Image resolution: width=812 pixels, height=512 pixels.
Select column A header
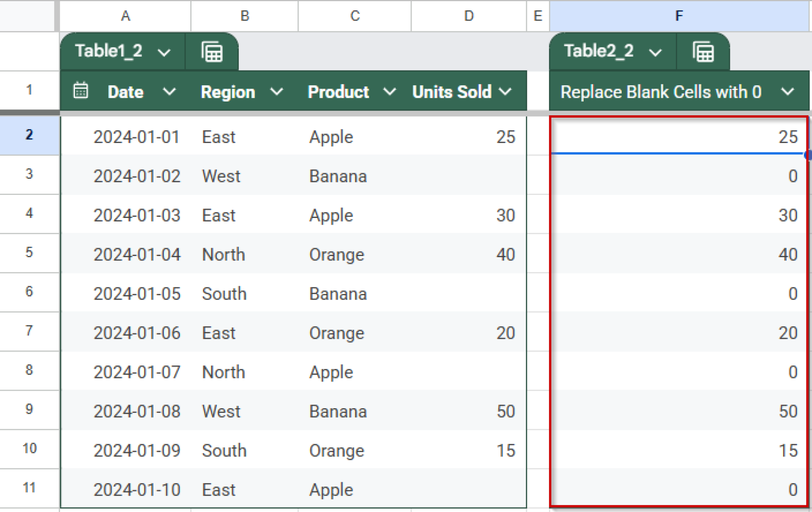pos(125,16)
